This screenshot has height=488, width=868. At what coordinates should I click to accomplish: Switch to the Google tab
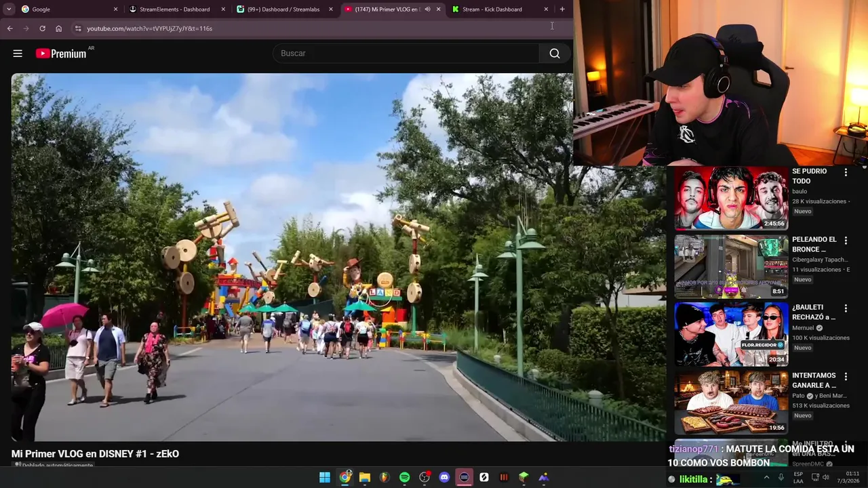[x=68, y=9]
